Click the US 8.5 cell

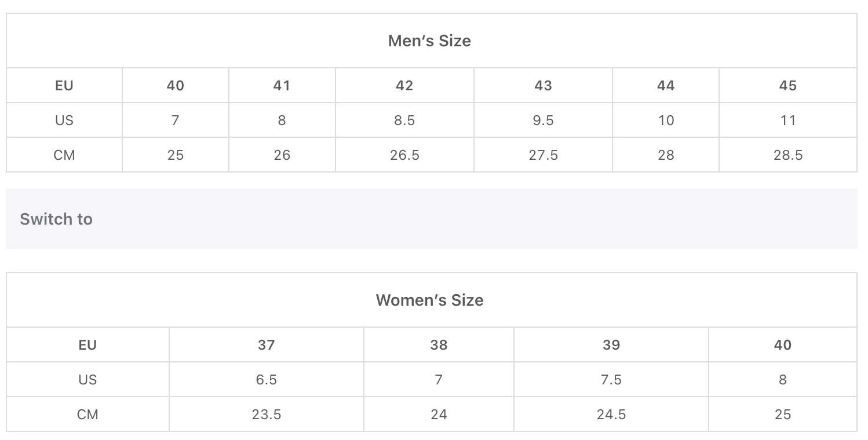[404, 120]
